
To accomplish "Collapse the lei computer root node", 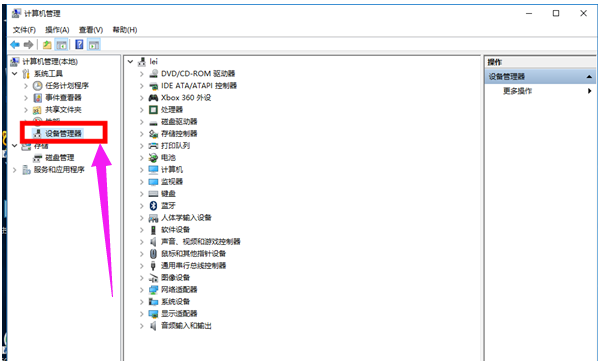I will point(130,61).
